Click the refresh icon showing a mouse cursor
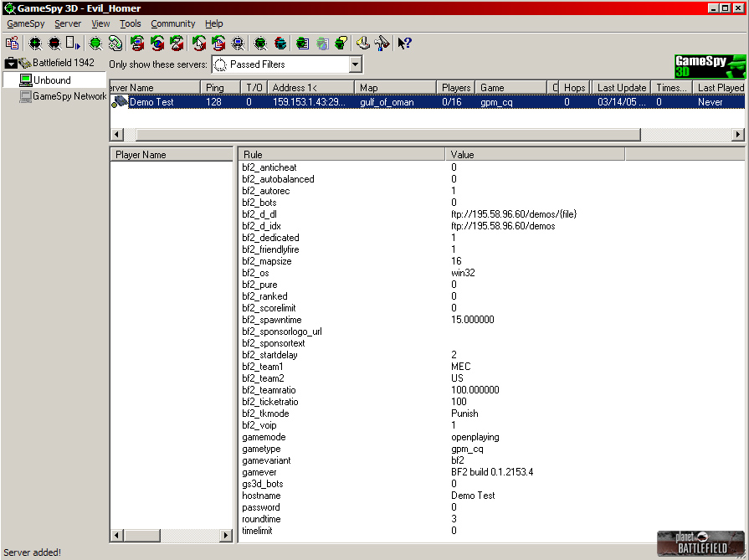Image resolution: width=749 pixels, height=560 pixels. [199, 44]
